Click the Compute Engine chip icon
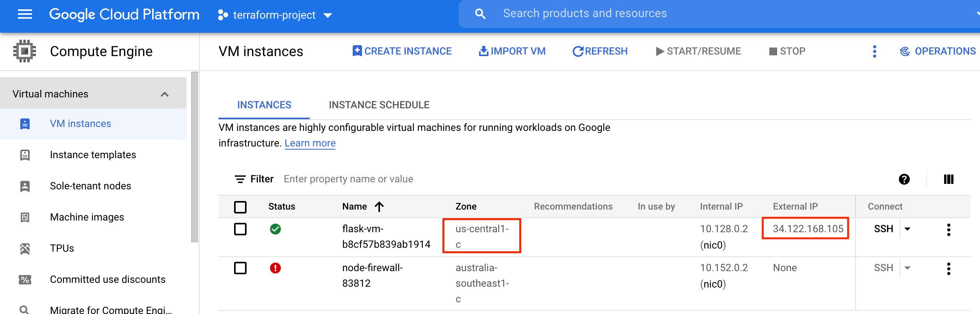The width and height of the screenshot is (980, 314). tap(25, 51)
